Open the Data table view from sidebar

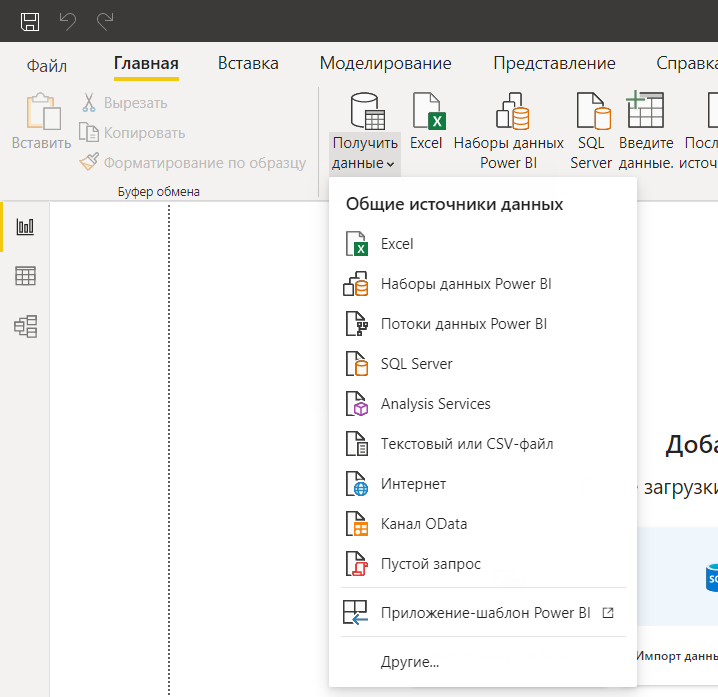[25, 276]
